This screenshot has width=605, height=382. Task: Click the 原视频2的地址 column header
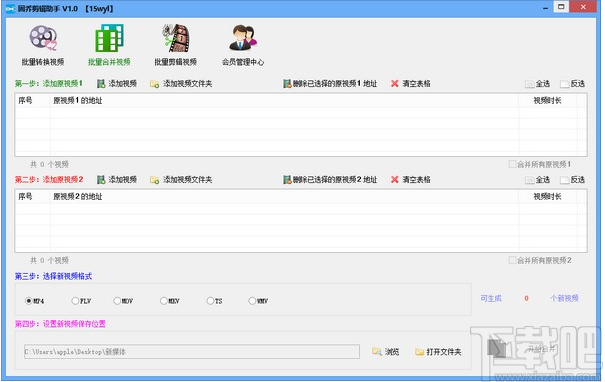[x=284, y=196]
